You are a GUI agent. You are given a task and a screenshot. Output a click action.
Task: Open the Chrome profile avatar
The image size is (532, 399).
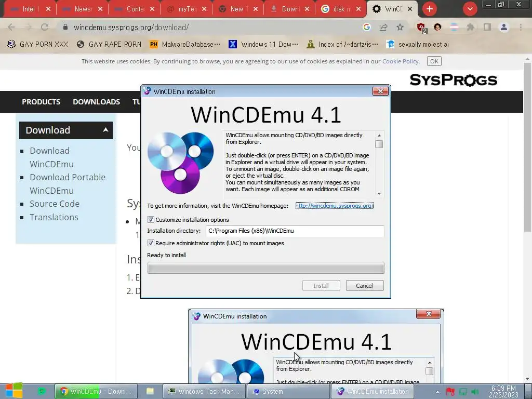[x=504, y=27]
